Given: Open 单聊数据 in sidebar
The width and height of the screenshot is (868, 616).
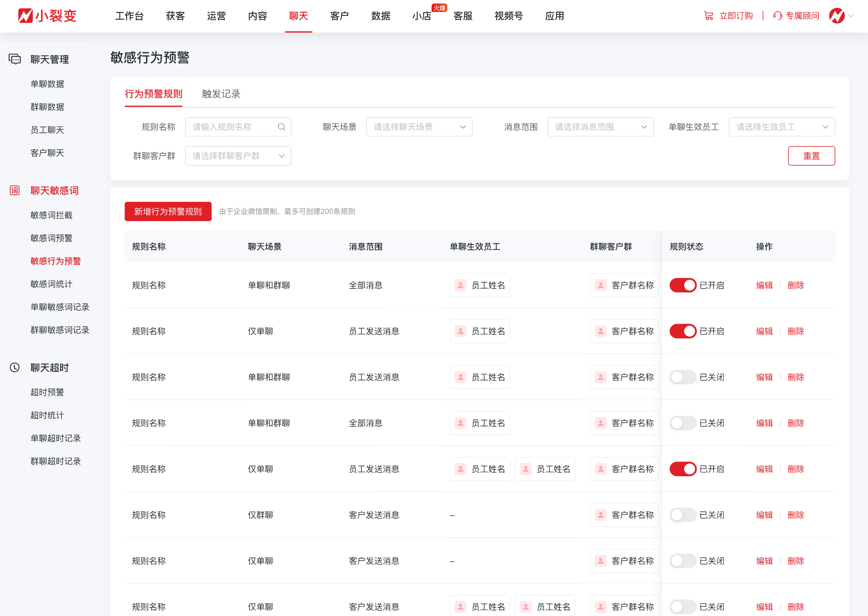Looking at the screenshot, I should tap(47, 84).
